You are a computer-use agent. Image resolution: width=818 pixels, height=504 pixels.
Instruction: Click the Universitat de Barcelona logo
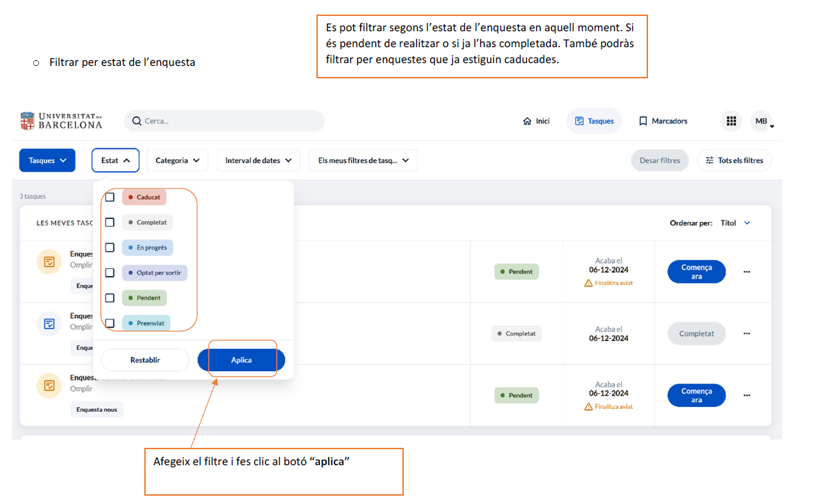pos(61,121)
